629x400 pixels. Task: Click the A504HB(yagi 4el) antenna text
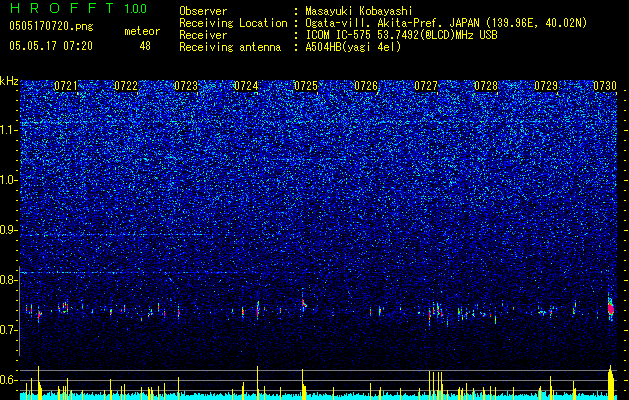(353, 47)
